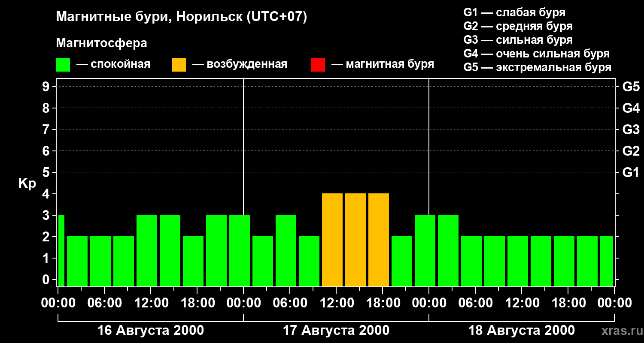The image size is (644, 343).
Task: Select the 'Магнитосфера' legend heading
Action: (102, 43)
